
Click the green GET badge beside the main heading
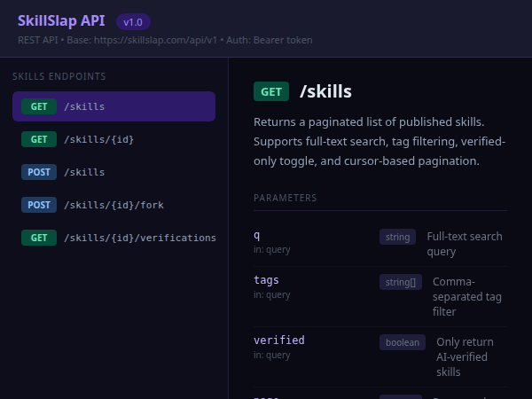[x=271, y=91]
